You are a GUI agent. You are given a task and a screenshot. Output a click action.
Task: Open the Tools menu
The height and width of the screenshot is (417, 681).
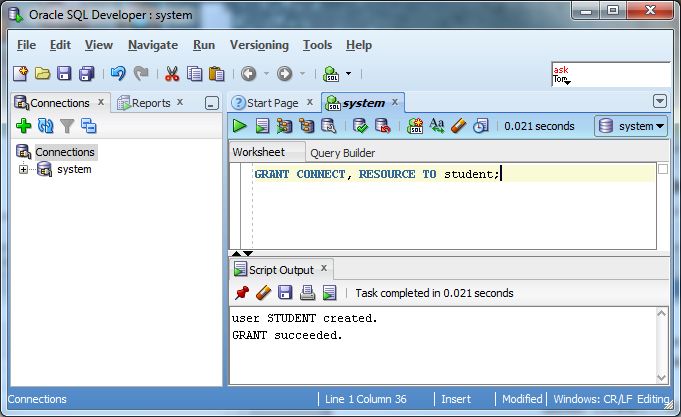coord(317,45)
